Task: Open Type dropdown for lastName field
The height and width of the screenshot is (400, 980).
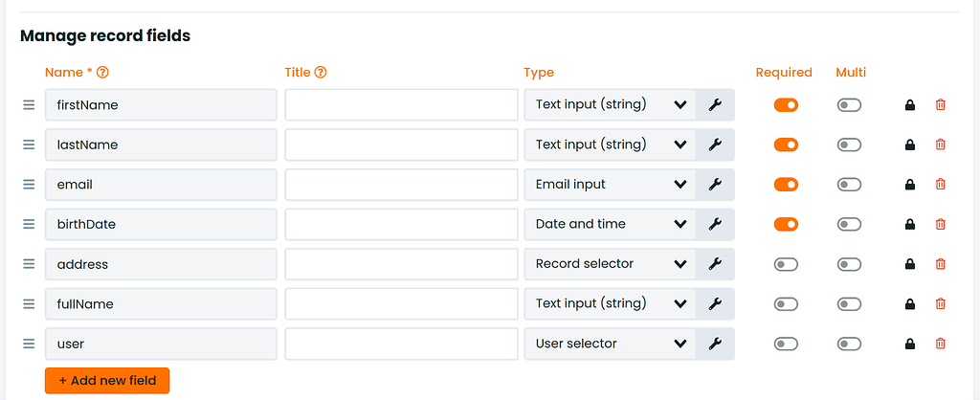Action: pos(610,144)
